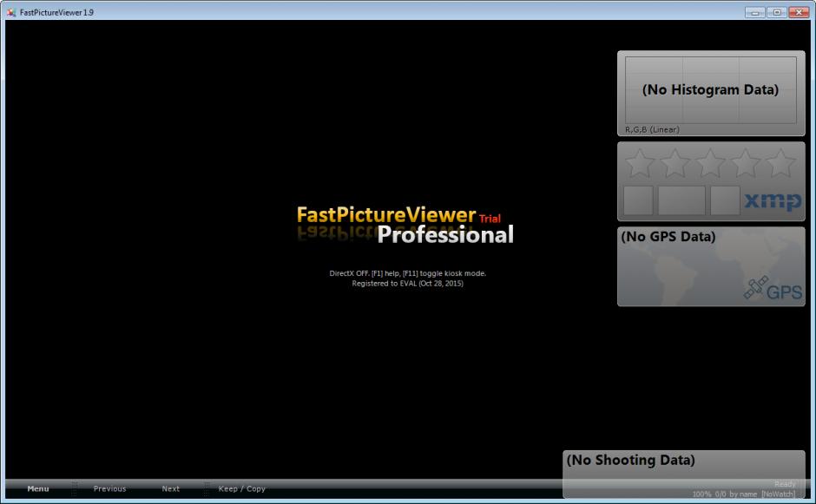Click the Ready status text
This screenshot has width=816, height=504.
click(785, 484)
